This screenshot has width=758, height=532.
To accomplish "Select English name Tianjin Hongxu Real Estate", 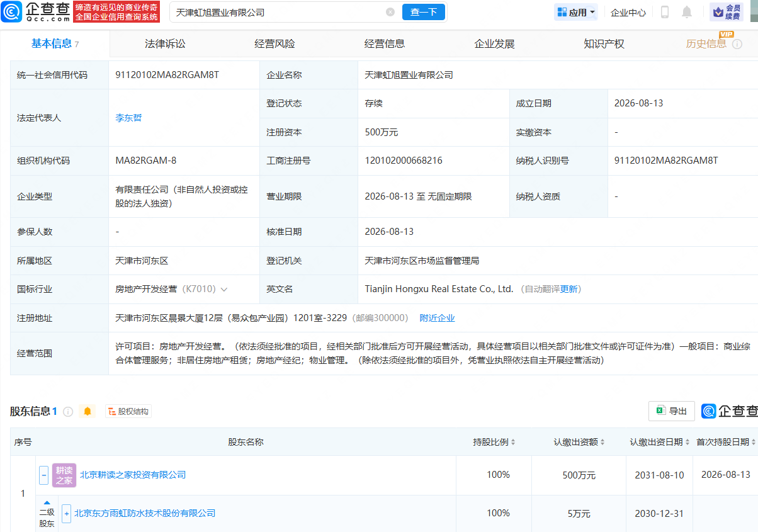I will 439,289.
